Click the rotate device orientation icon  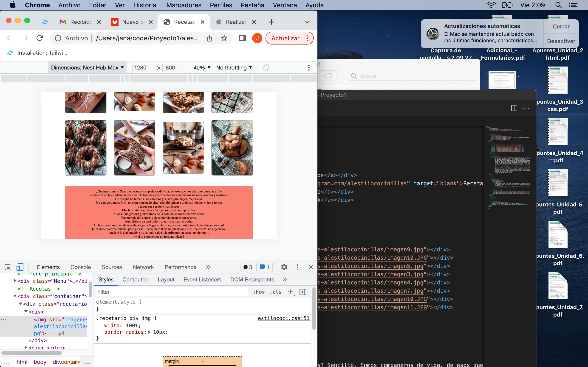point(266,67)
